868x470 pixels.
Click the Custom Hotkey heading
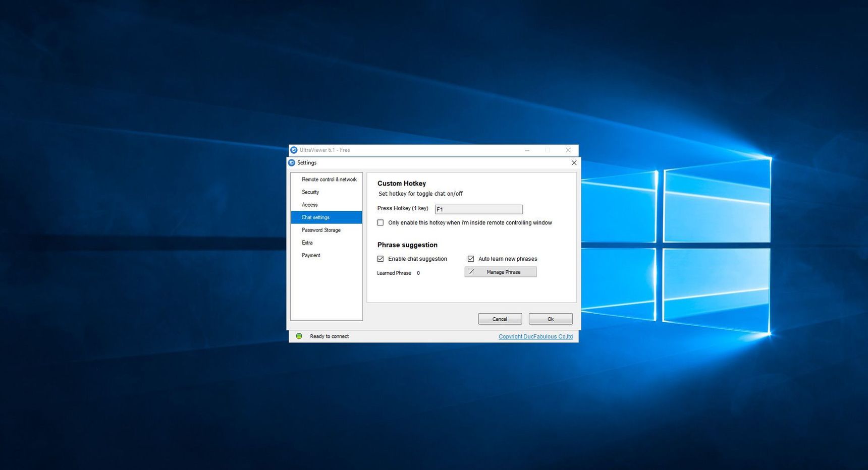coord(402,184)
